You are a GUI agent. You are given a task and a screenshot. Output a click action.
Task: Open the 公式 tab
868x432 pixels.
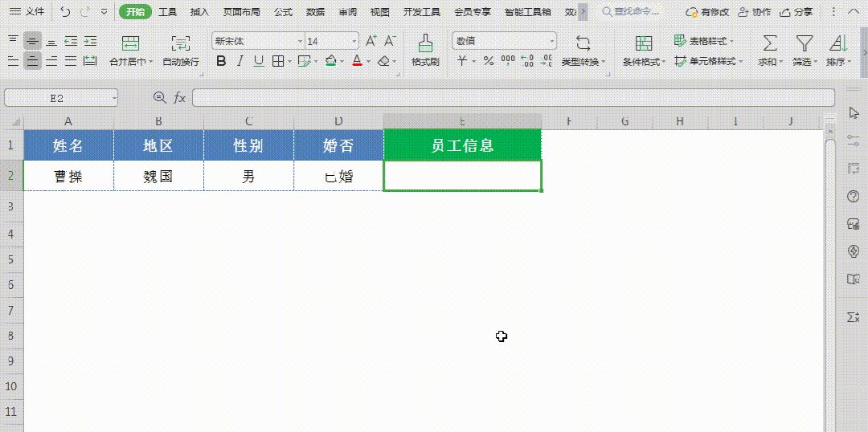(x=283, y=11)
